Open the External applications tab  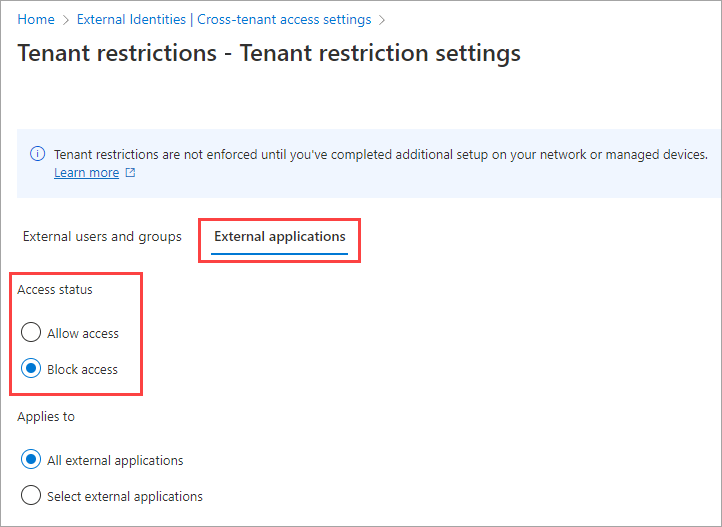pyautogui.click(x=280, y=237)
